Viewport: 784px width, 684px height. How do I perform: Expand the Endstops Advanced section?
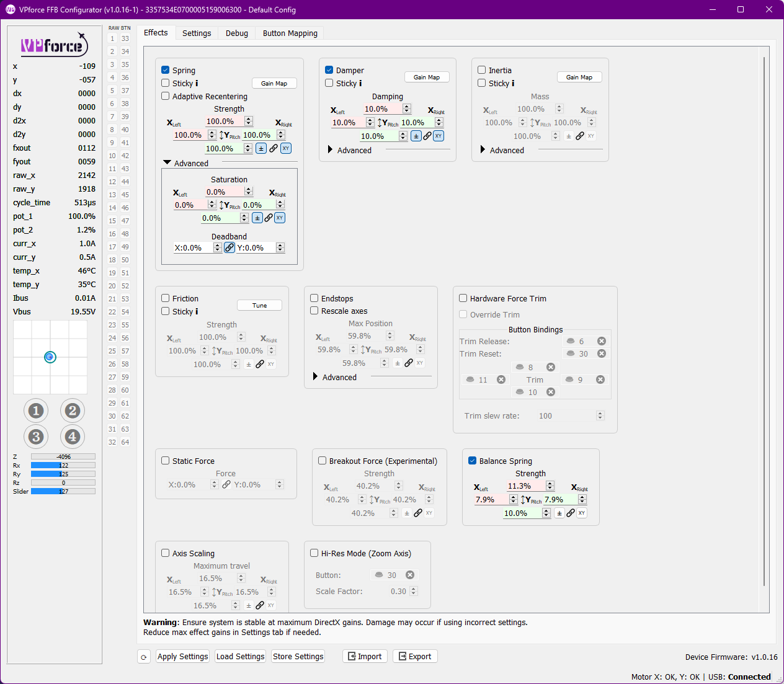tap(316, 376)
